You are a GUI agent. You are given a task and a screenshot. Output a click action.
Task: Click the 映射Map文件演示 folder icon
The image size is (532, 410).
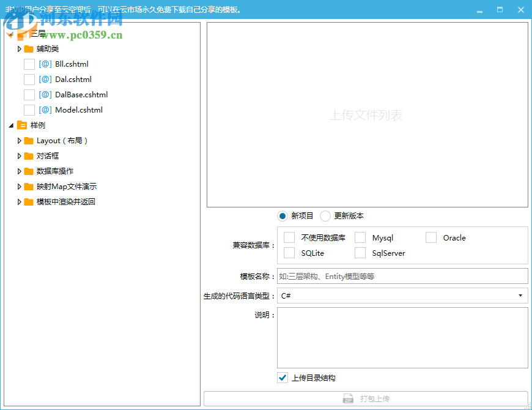(29, 186)
